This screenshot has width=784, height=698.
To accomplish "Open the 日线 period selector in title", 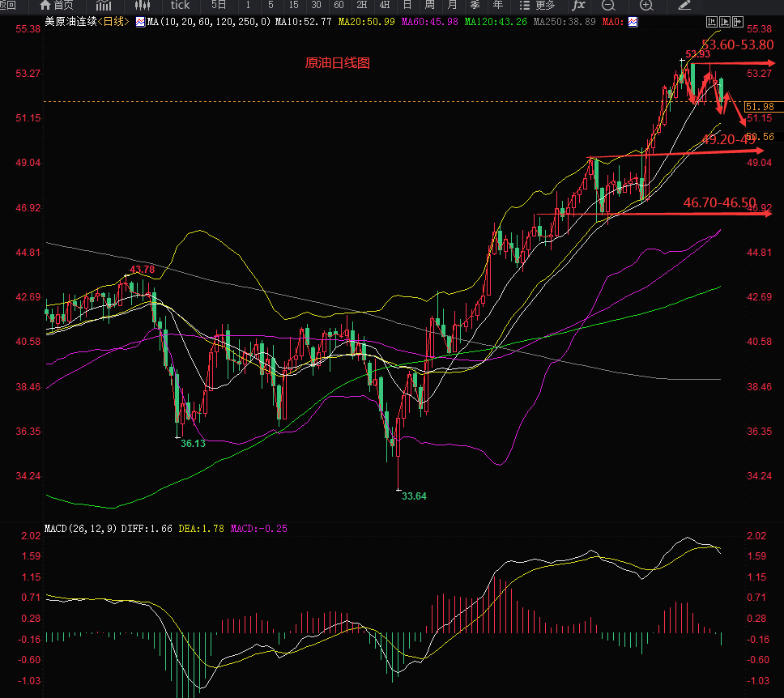I will 114,22.
